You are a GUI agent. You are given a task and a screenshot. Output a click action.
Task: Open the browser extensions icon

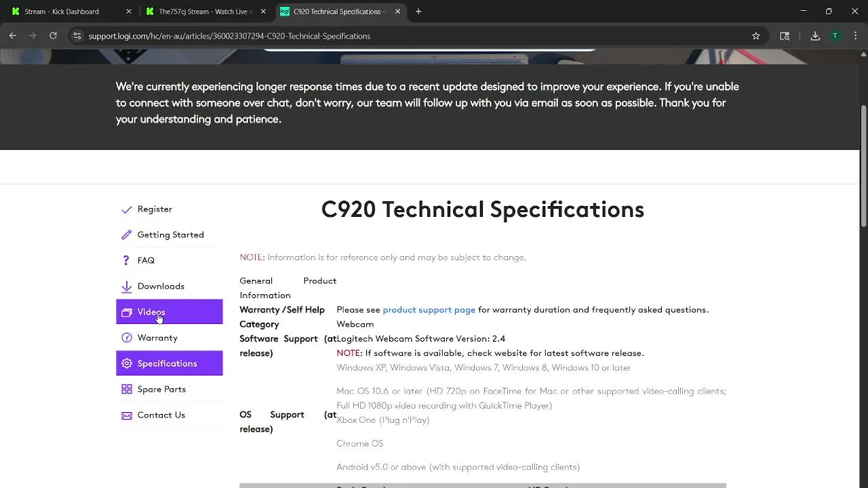[x=785, y=36]
